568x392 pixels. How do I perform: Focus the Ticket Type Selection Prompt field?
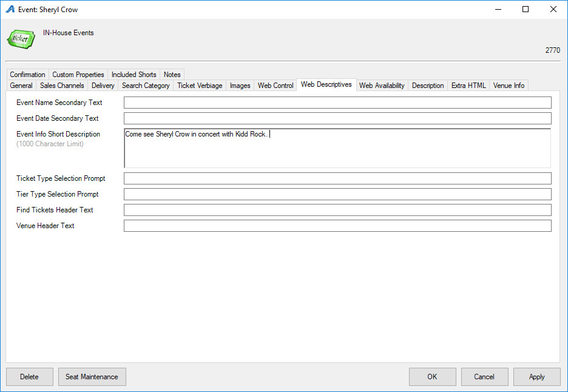[337, 178]
